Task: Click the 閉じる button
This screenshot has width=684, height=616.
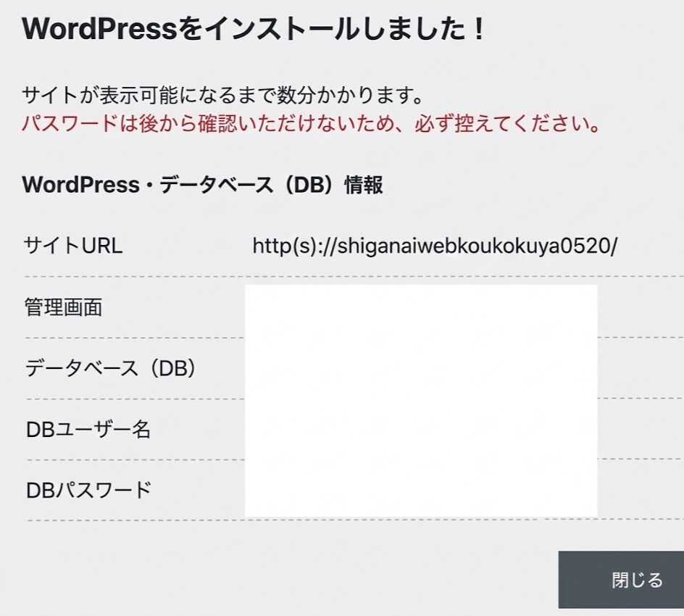Action: pyautogui.click(x=622, y=580)
